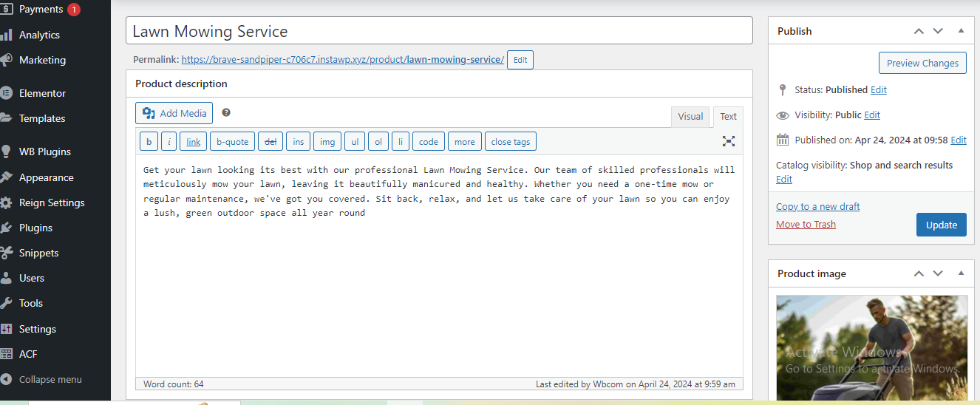Screen dimensions: 980x405
Task: Click the product image thumbnail
Action: click(871, 347)
